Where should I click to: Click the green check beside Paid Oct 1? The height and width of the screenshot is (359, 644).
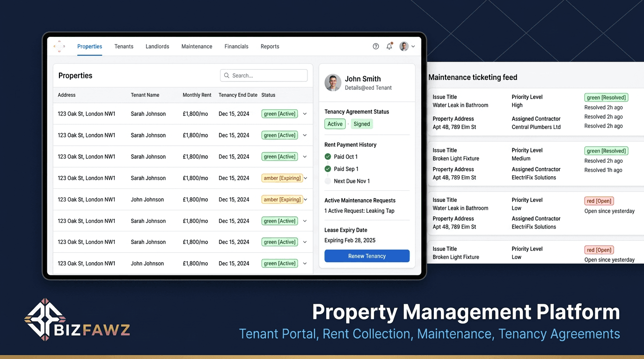click(x=328, y=157)
